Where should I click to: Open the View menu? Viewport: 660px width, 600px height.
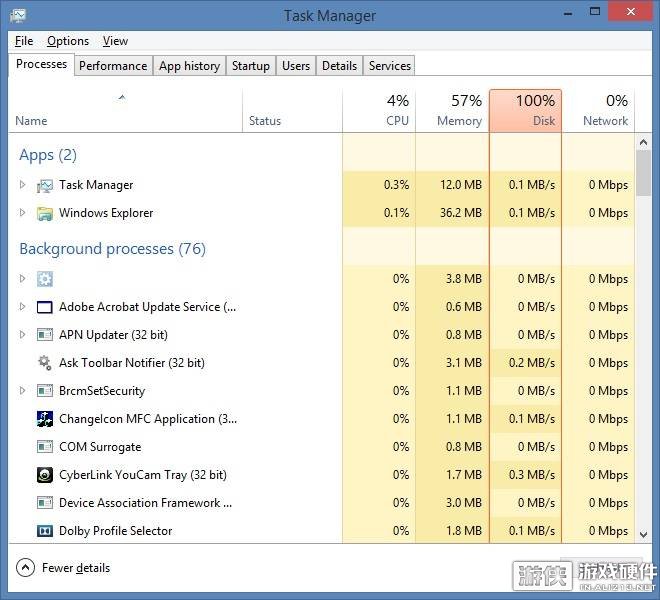(115, 41)
